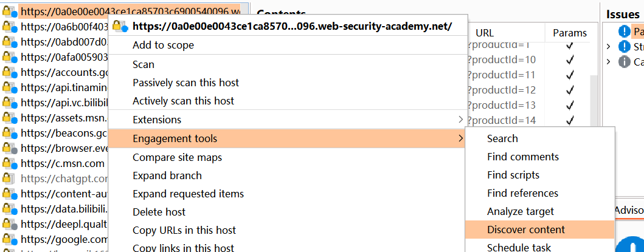Click the lock icon next to https://chatgpt.com host

tap(7, 179)
